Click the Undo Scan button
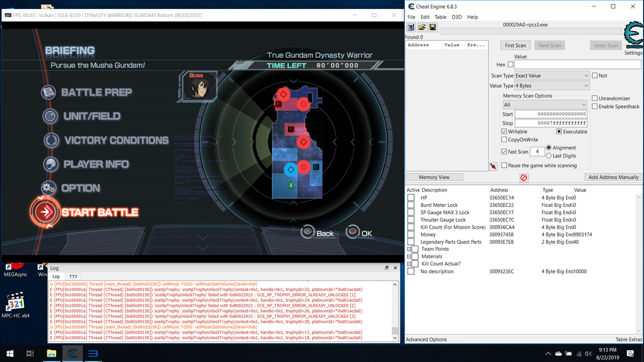 click(606, 45)
